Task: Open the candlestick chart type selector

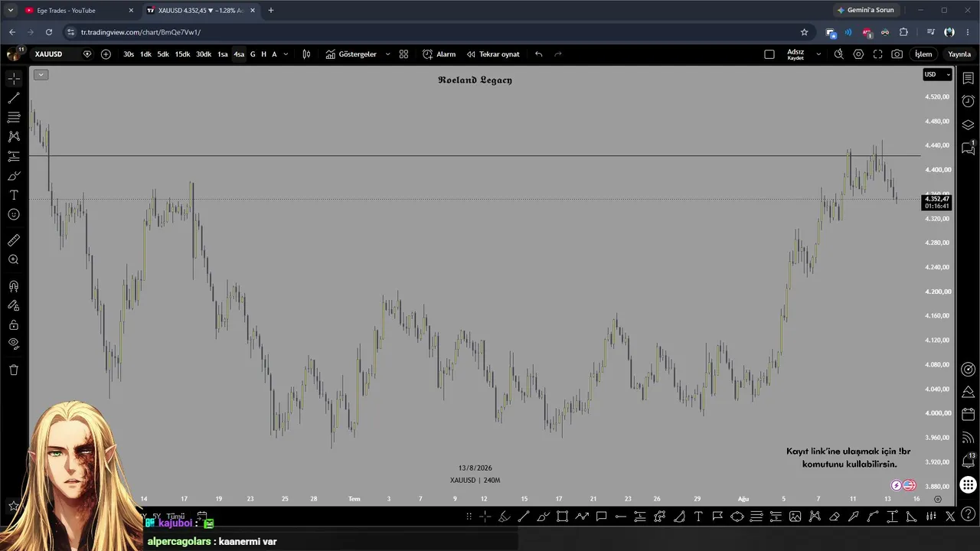Action: [306, 54]
